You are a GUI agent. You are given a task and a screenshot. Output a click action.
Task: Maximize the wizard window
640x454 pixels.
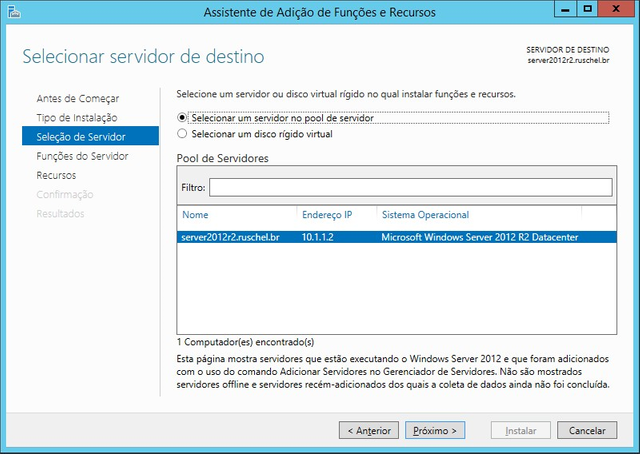click(587, 9)
